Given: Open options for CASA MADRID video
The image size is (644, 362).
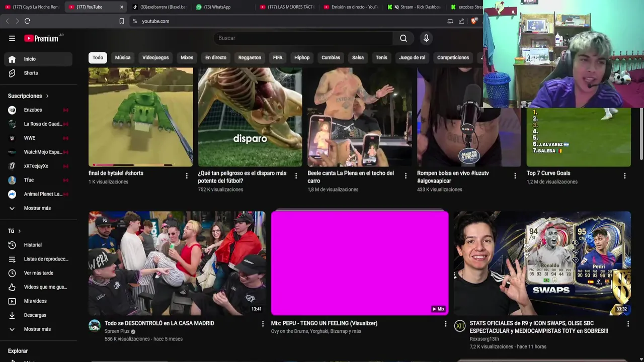Looking at the screenshot, I should pyautogui.click(x=262, y=324).
